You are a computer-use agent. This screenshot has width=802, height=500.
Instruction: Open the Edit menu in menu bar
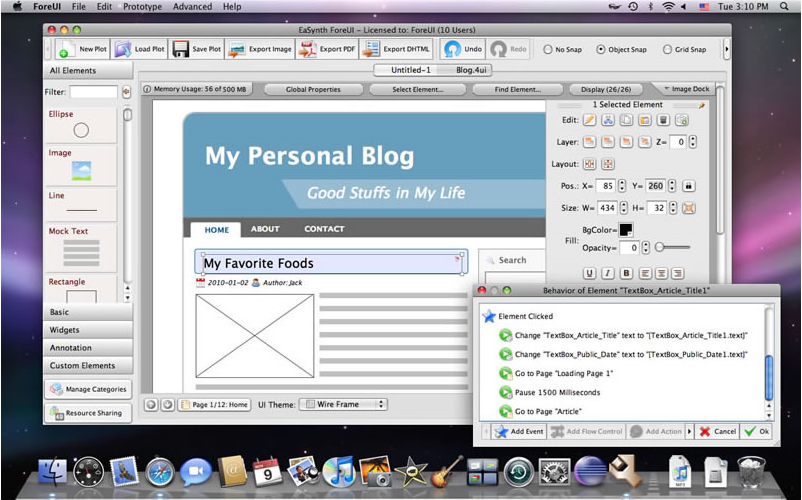pyautogui.click(x=104, y=7)
